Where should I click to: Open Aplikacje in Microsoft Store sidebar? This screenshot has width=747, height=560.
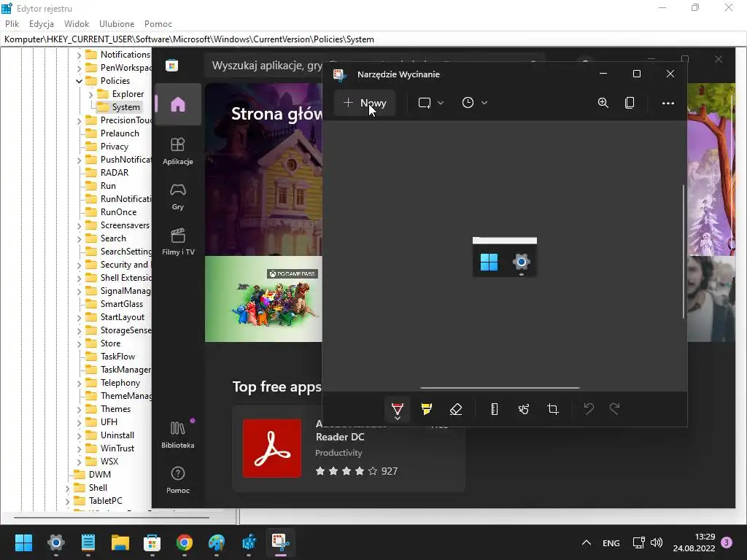point(178,152)
